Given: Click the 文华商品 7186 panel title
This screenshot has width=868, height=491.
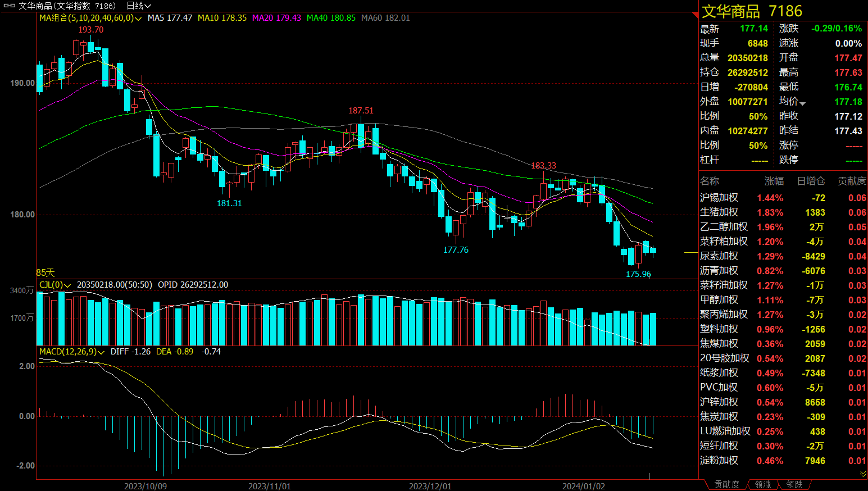Looking at the screenshot, I should pos(752,11).
